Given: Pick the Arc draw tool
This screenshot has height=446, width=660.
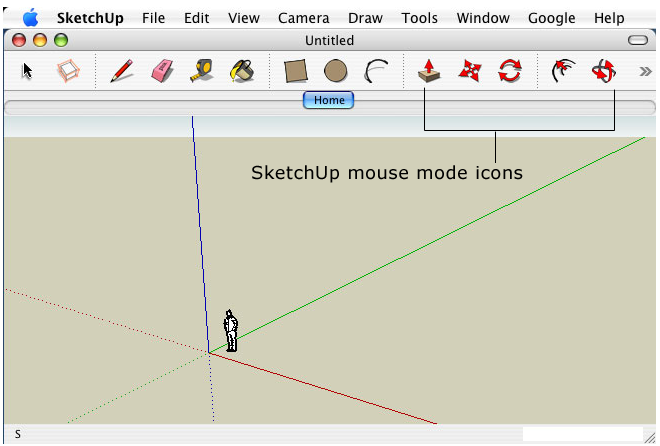Looking at the screenshot, I should tap(376, 71).
